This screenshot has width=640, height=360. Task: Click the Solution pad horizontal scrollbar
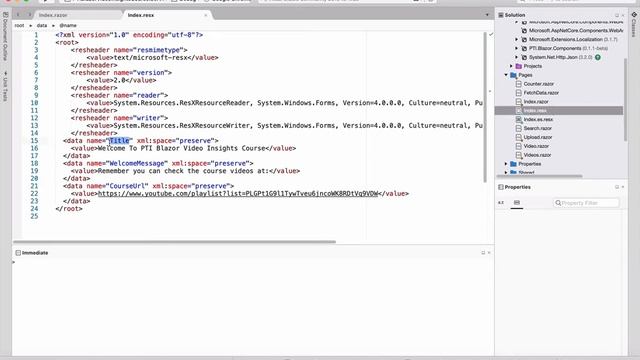point(539,176)
